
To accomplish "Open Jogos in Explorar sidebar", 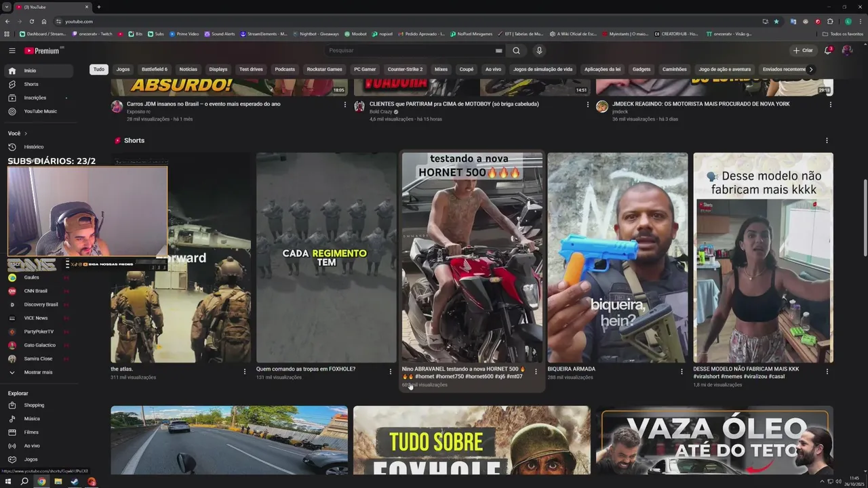I will (37, 460).
